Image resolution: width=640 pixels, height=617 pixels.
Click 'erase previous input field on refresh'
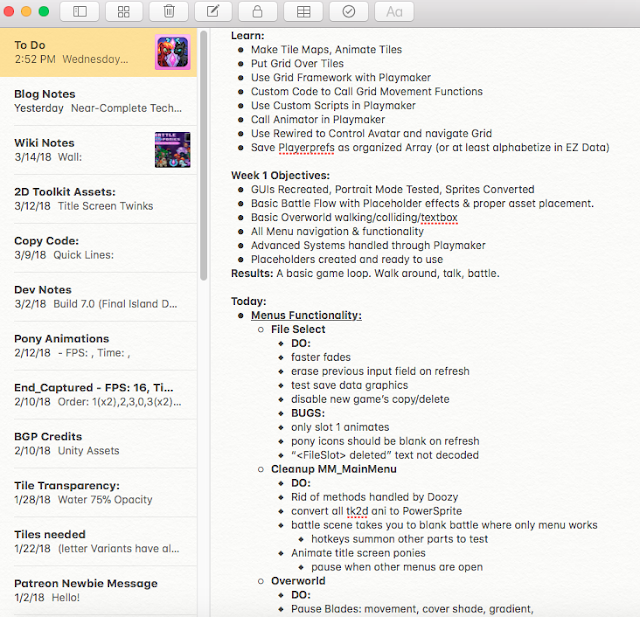(380, 371)
